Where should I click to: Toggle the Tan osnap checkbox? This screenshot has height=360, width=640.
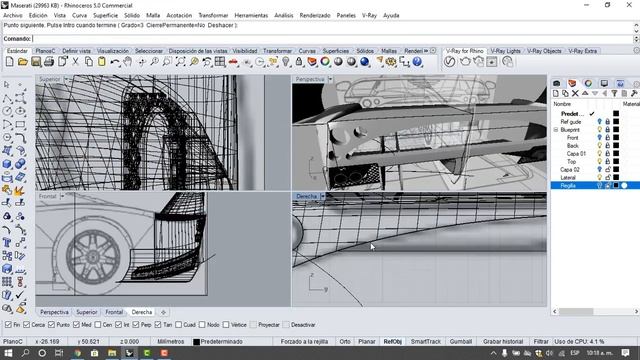[158, 325]
